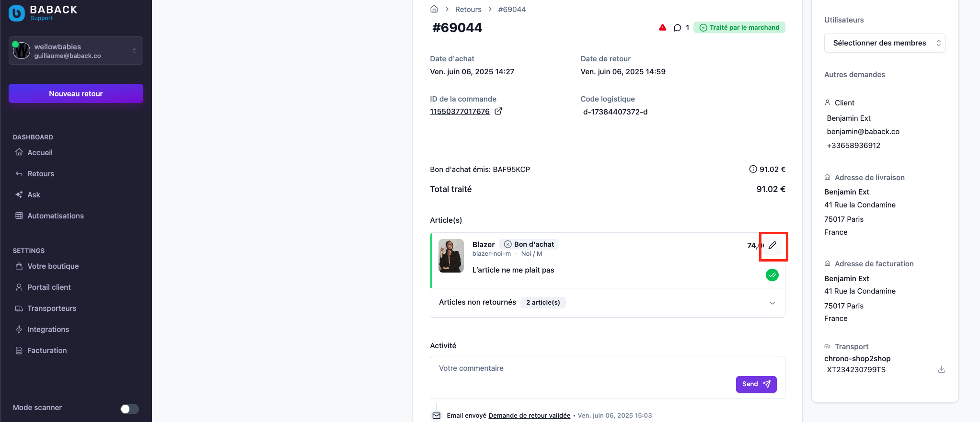Click the pencil edit icon on Blazer item
This screenshot has width=980, height=422.
pos(772,245)
